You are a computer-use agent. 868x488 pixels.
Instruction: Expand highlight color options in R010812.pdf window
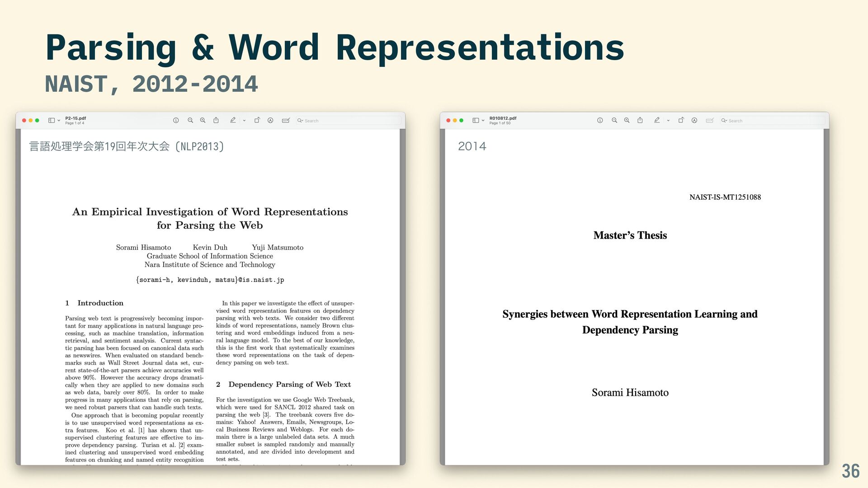(668, 121)
